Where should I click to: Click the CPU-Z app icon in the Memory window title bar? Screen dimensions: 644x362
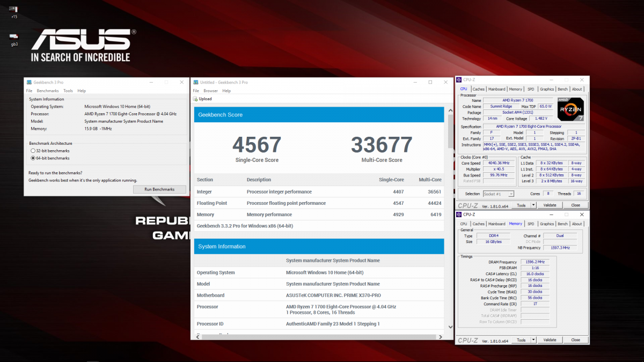click(459, 215)
